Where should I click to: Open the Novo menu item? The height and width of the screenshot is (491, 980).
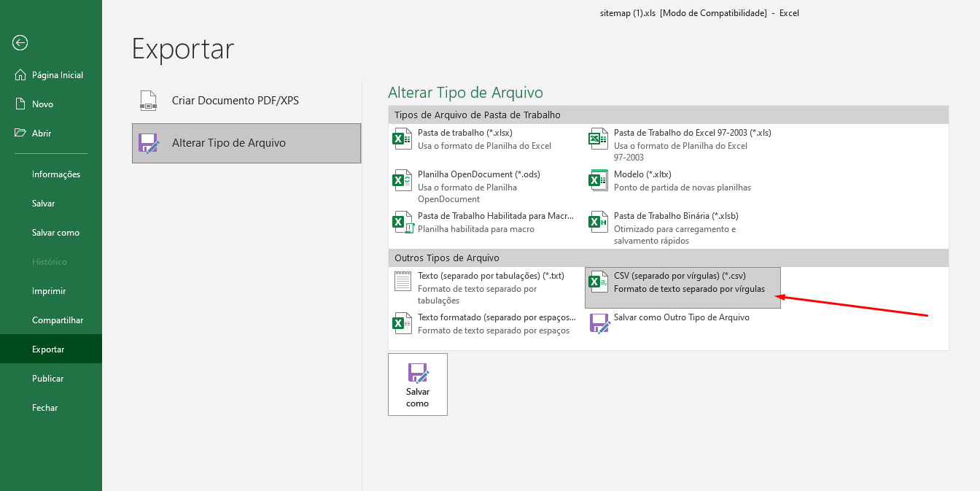[51, 104]
